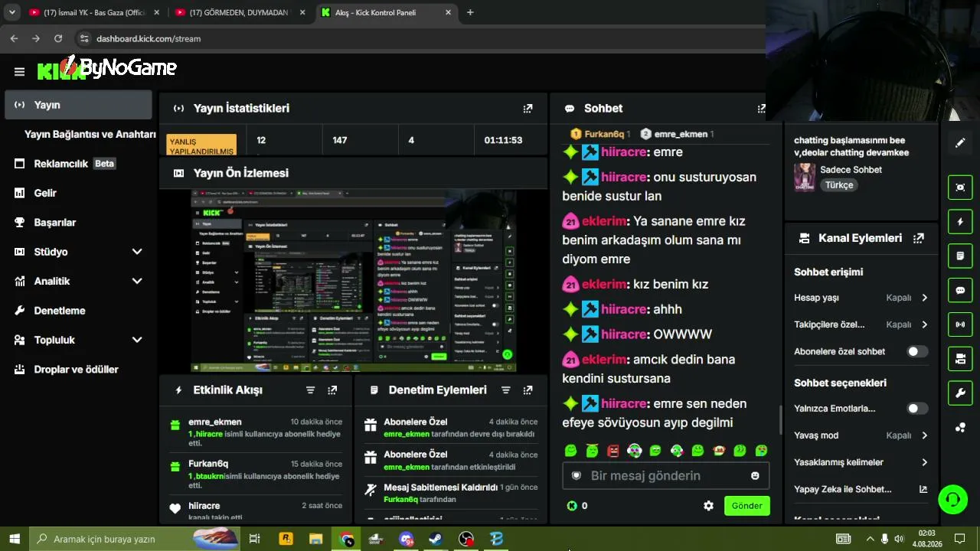Click in the Bir mesaj gönderin field
Image resolution: width=980 pixels, height=551 pixels.
point(665,476)
